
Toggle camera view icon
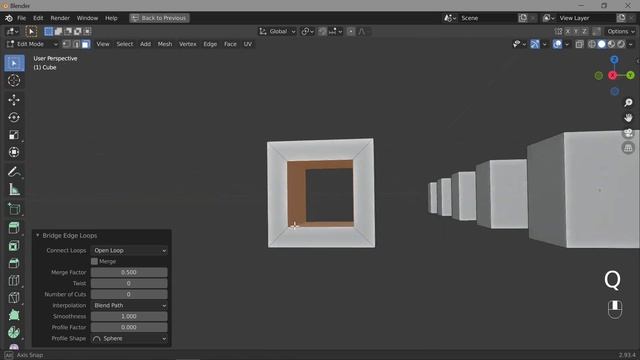pyautogui.click(x=628, y=133)
